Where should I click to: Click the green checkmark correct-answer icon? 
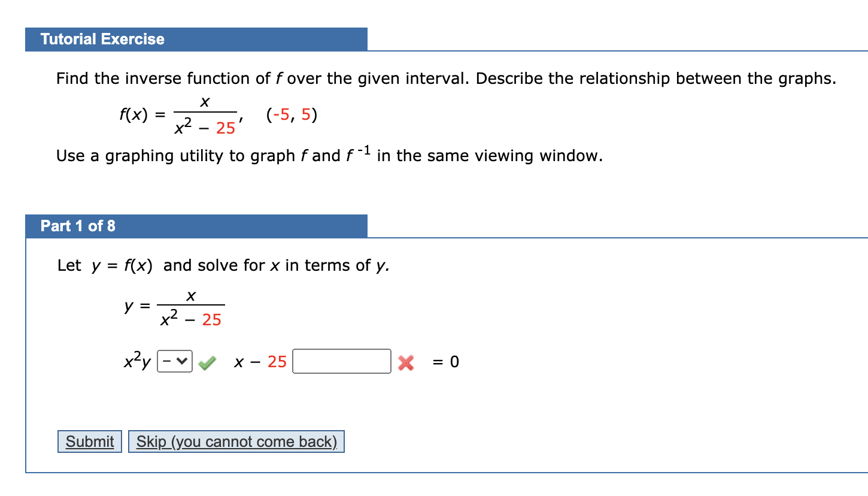tap(206, 362)
